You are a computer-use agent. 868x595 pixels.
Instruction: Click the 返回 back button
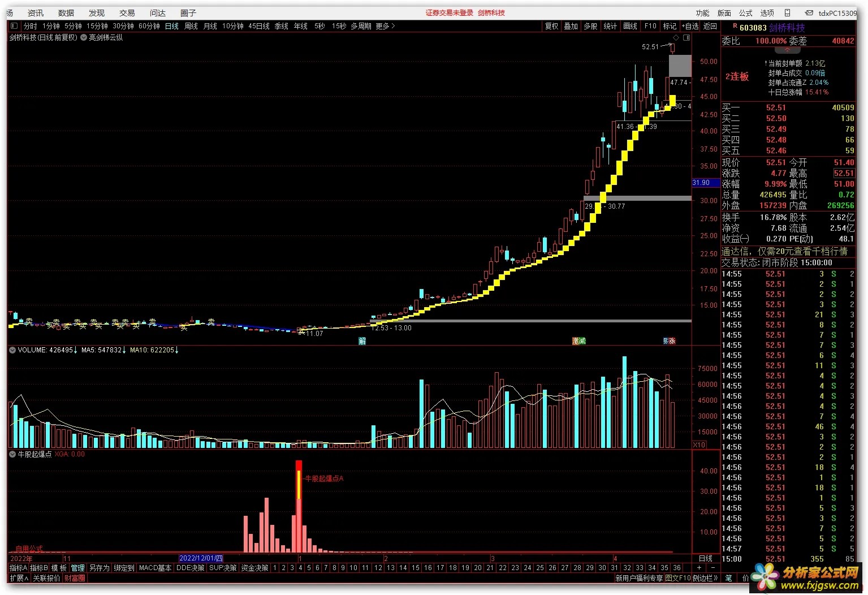tap(710, 26)
